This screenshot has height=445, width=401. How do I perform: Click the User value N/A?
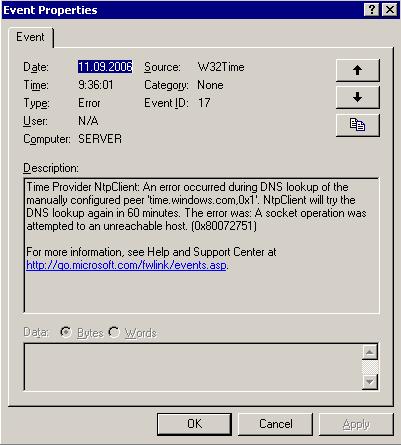tap(88, 121)
